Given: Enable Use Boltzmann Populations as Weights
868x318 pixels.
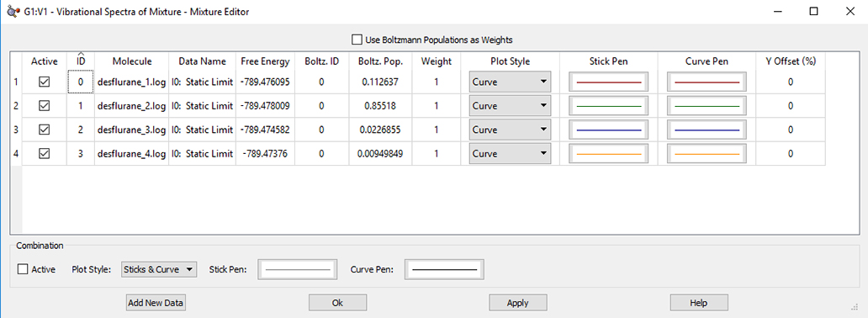Looking at the screenshot, I should tap(357, 40).
